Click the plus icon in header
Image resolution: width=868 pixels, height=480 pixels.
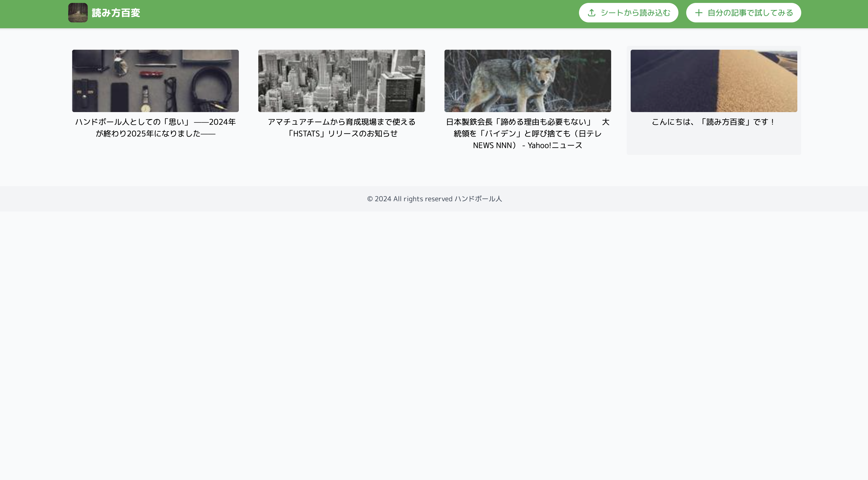coord(698,13)
